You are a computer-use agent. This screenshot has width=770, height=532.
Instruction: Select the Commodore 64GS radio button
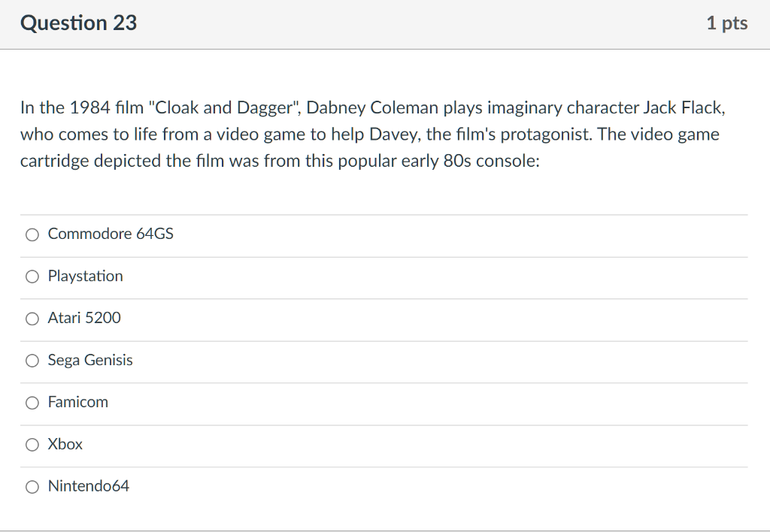coord(32,234)
